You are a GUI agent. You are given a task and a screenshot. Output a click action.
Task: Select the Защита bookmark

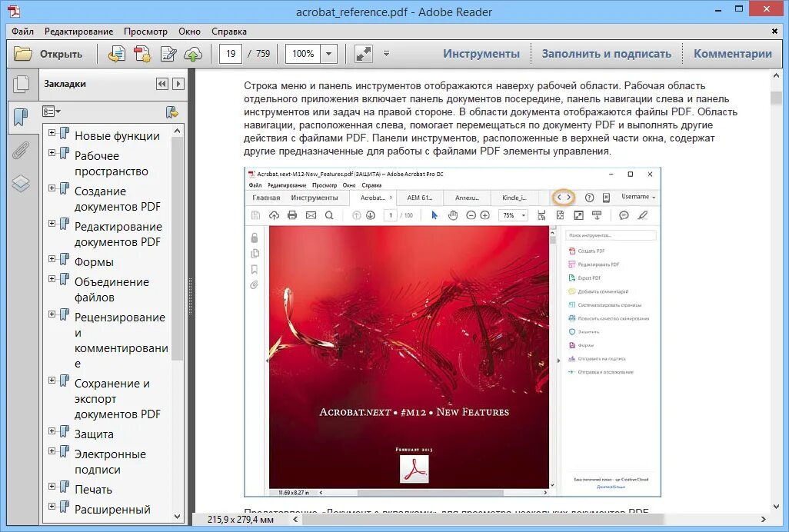(94, 434)
